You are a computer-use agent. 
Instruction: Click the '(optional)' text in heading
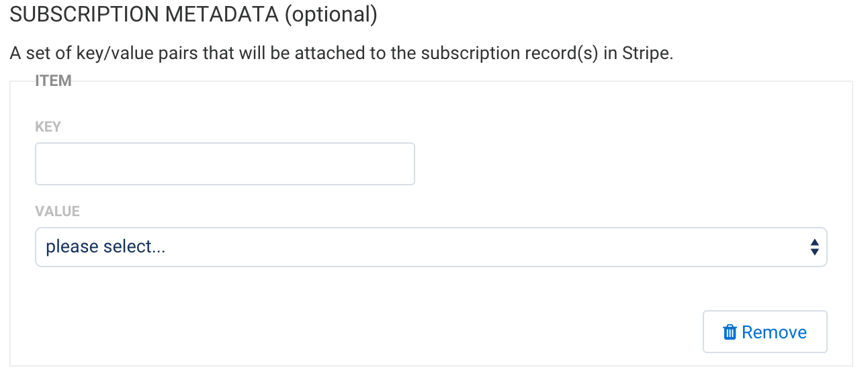[331, 15]
